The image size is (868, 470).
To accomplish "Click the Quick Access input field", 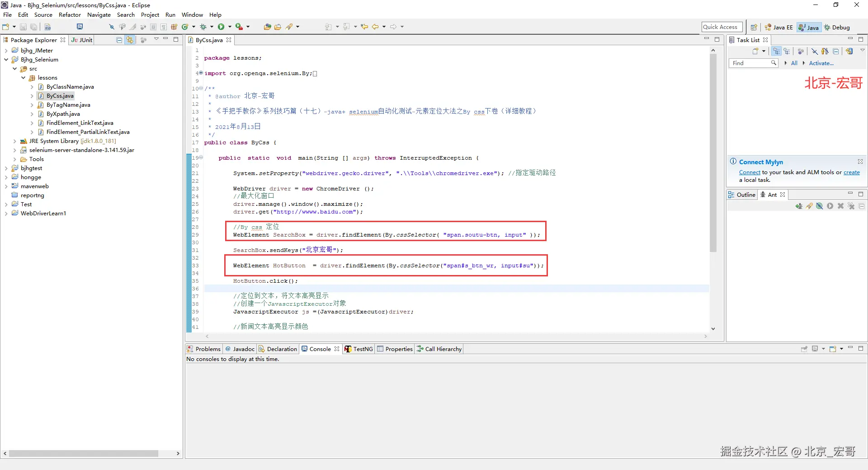I will point(722,27).
